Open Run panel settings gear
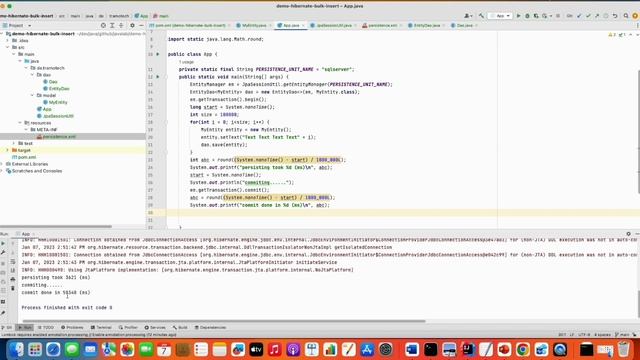This screenshot has height=360, width=640. tap(628, 234)
